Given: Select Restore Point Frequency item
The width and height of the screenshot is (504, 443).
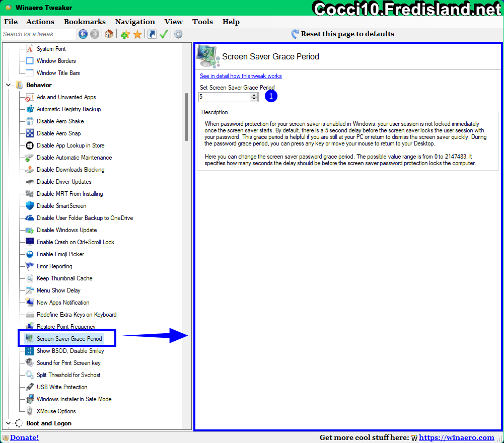Looking at the screenshot, I should point(66,327).
